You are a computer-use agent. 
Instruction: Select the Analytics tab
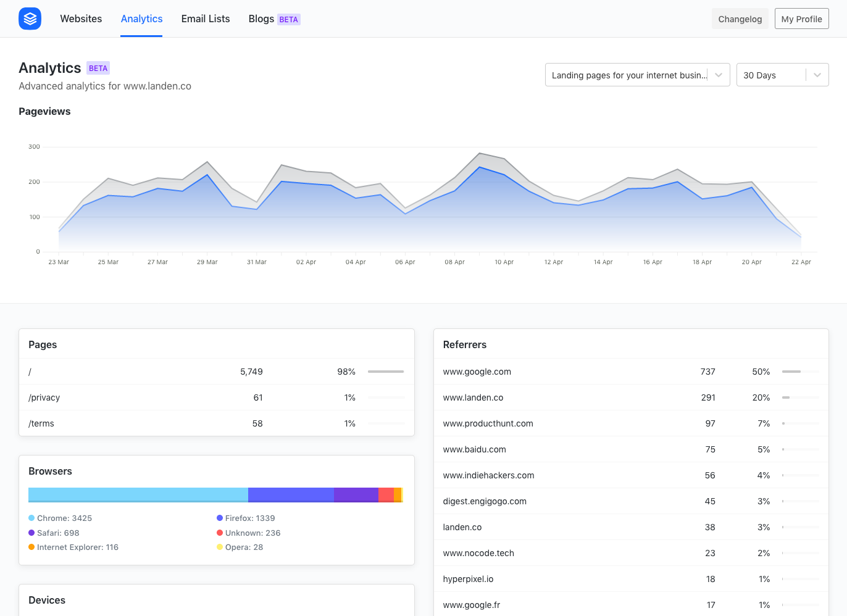(141, 19)
